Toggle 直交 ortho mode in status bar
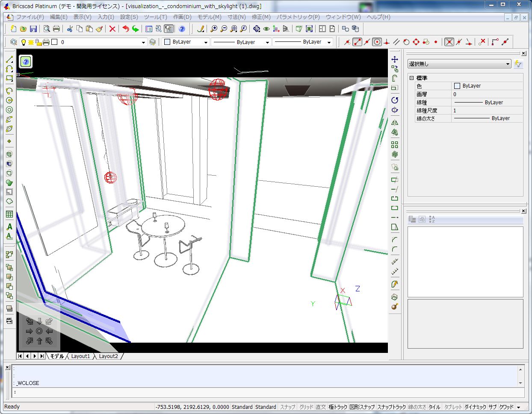 click(x=321, y=407)
